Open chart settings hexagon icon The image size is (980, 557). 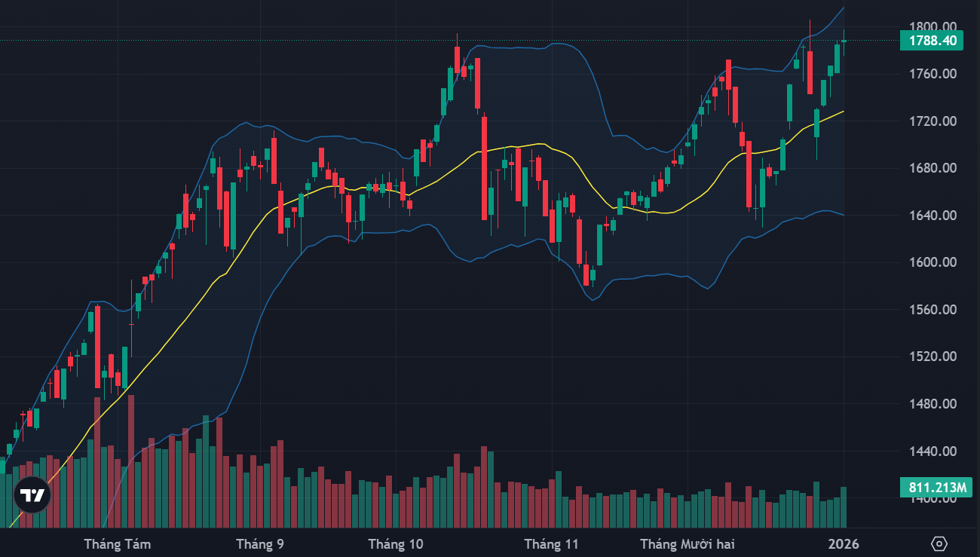939,543
